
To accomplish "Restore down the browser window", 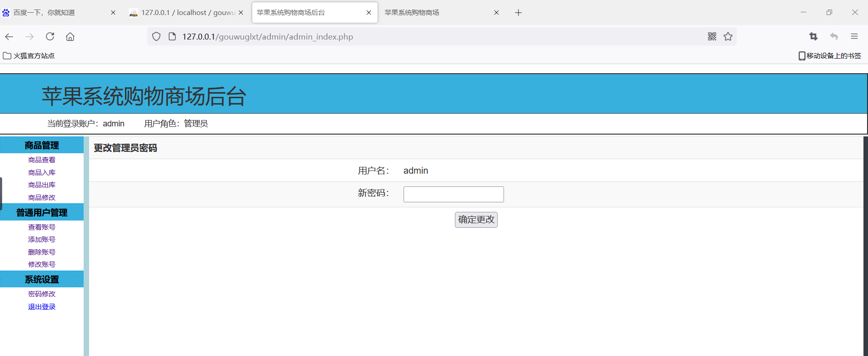I will (829, 13).
